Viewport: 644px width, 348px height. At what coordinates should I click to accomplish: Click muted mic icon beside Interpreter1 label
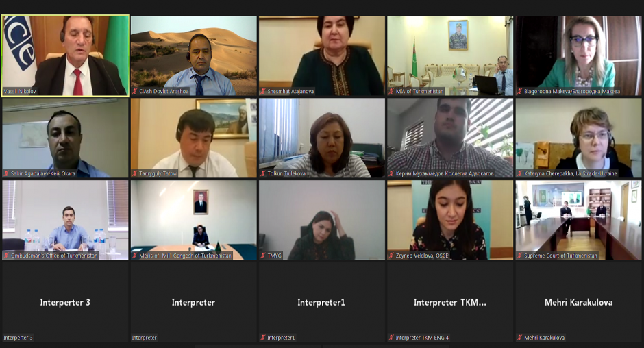point(263,338)
